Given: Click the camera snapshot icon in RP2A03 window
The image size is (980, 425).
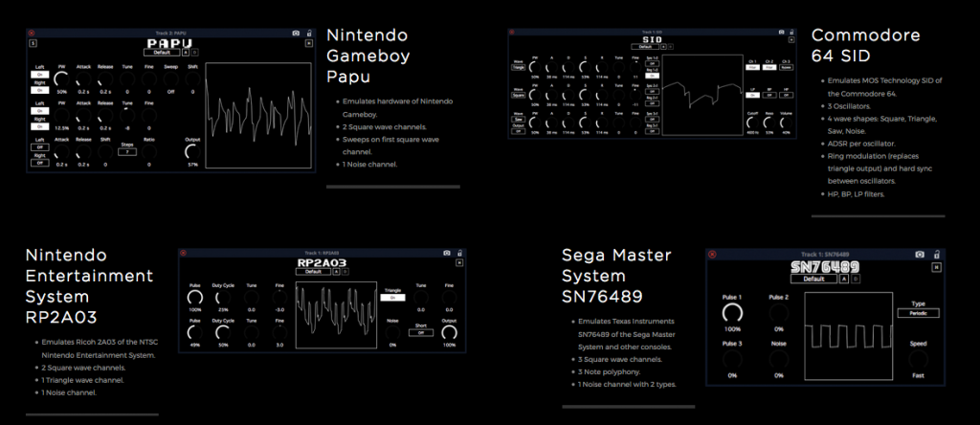Looking at the screenshot, I should tap(446, 253).
